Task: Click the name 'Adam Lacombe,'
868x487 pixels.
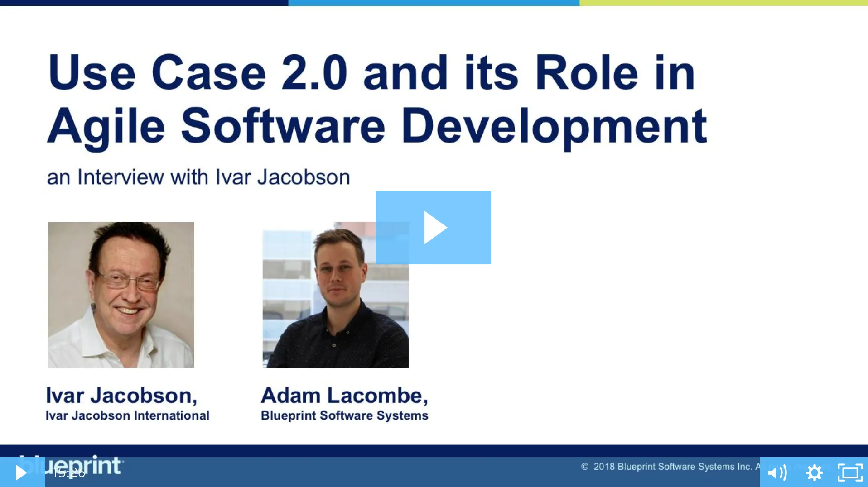Action: point(344,396)
